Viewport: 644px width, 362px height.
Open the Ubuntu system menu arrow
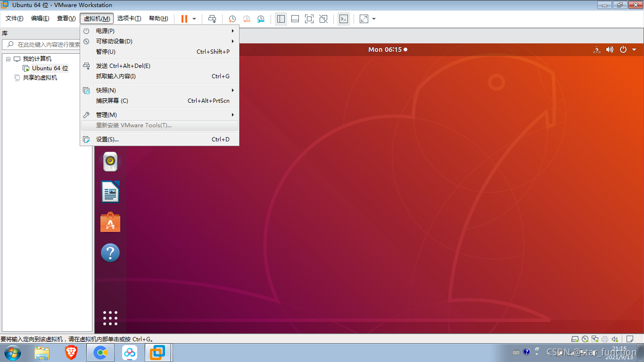coord(634,49)
